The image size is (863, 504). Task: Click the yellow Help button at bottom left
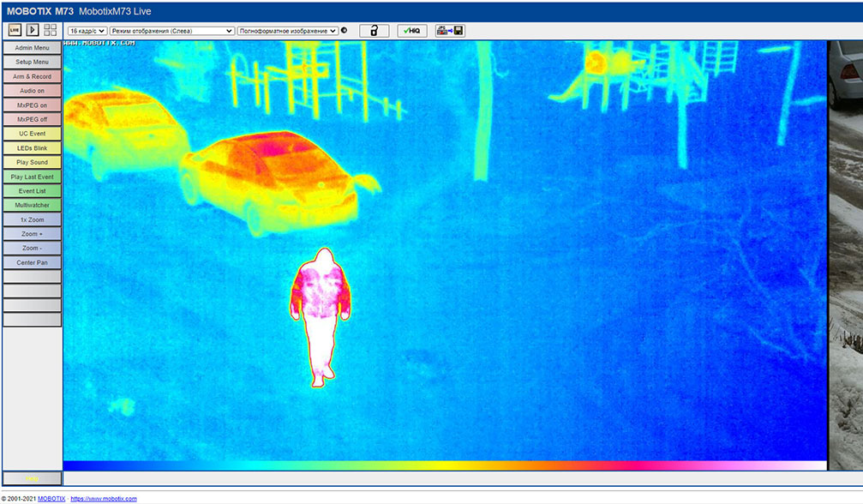32,478
